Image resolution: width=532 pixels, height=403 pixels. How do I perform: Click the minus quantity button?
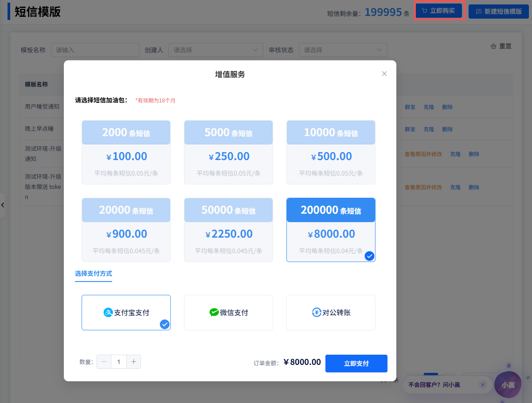(x=104, y=362)
